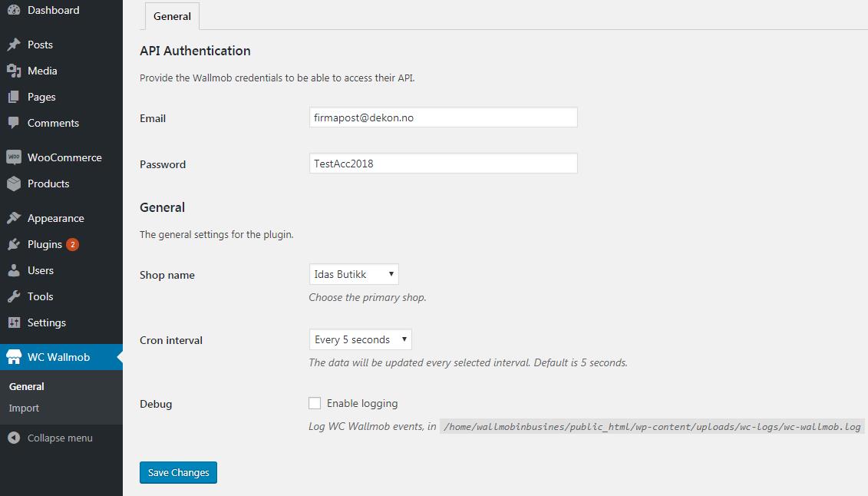Click 'The general settings for the plugin.' text
The image size is (868, 496).
click(x=216, y=235)
